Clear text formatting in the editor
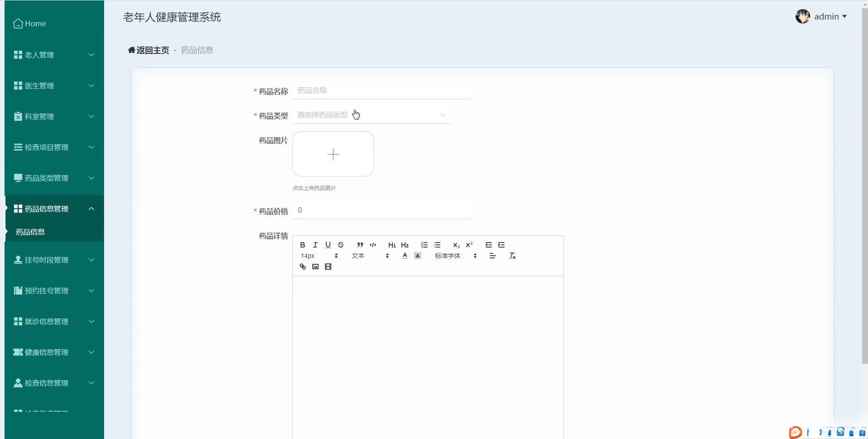 (512, 256)
